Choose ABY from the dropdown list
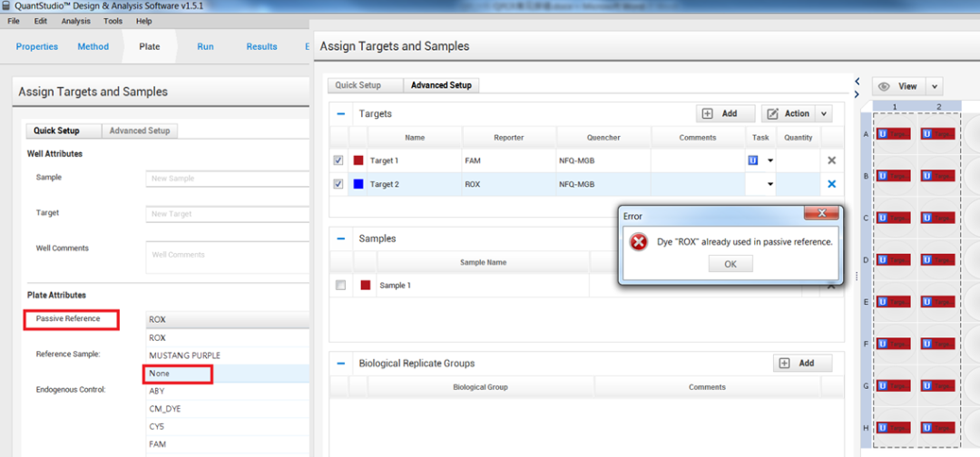Viewport: 980px width, 457px height. [228, 391]
